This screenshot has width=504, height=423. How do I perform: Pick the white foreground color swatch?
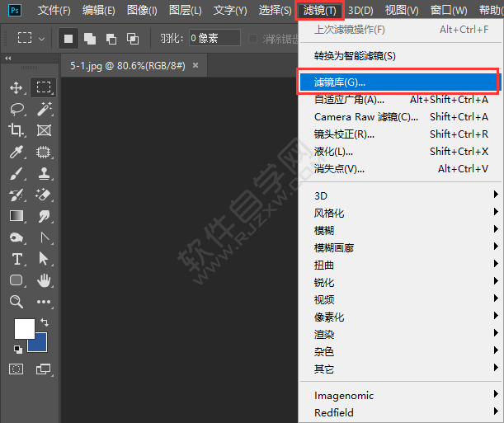(x=25, y=328)
